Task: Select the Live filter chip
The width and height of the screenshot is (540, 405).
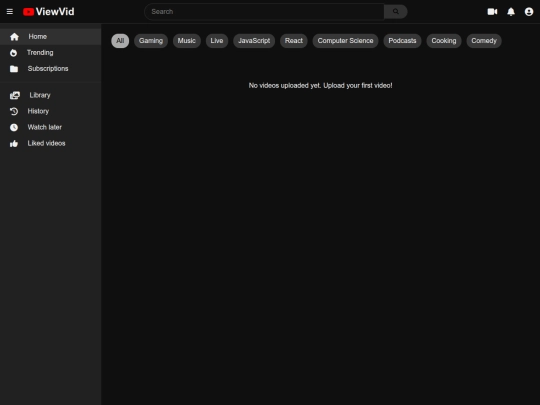Action: (217, 41)
